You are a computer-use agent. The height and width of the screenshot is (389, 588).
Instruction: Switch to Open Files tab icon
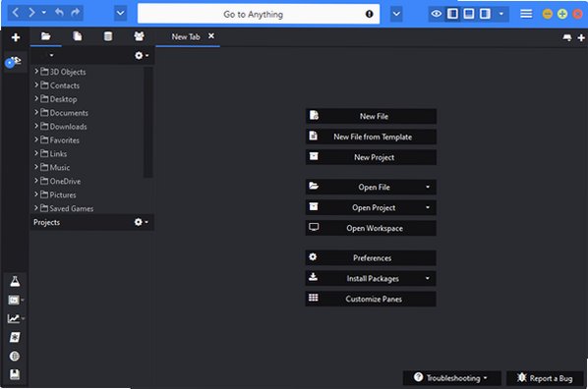coord(78,36)
